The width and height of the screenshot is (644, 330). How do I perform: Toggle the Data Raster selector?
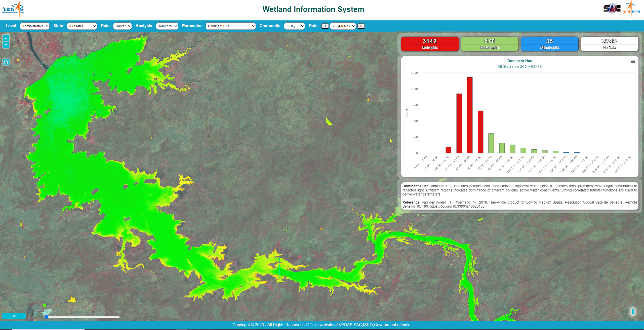coord(123,26)
